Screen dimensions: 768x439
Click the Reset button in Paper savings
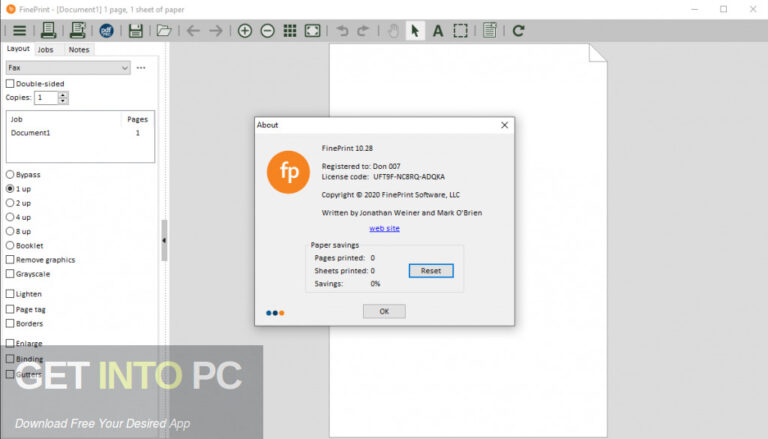(x=431, y=271)
